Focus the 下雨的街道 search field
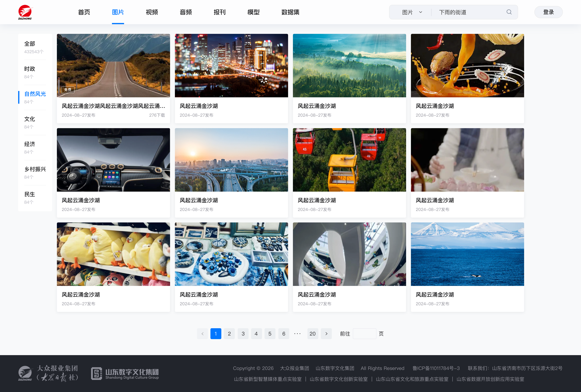Screen dimensions: 581x392 pyautogui.click(x=470, y=12)
